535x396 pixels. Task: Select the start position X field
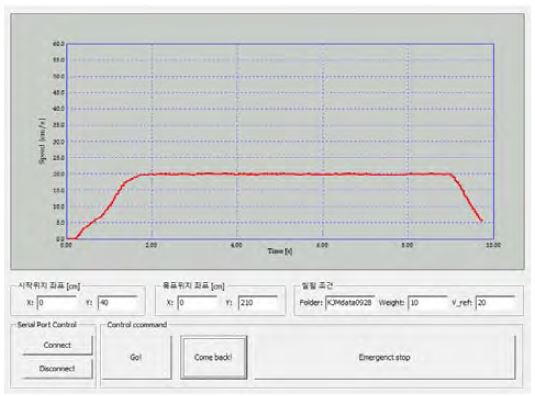point(56,303)
